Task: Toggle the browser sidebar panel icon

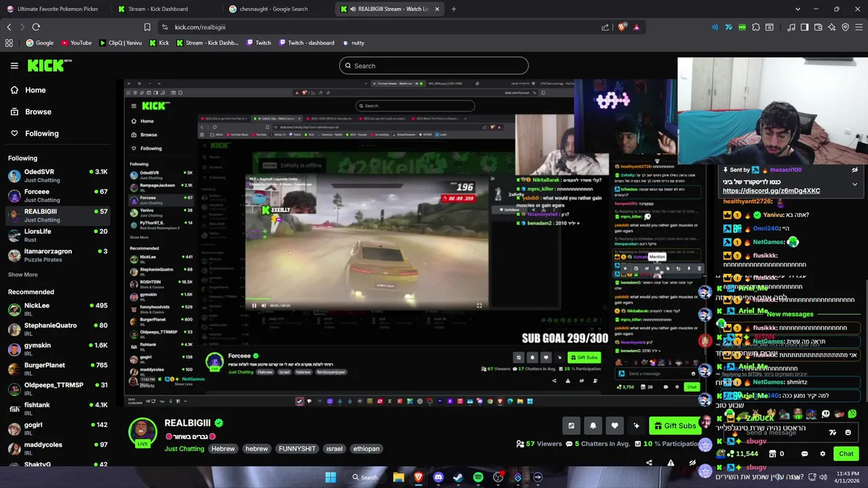Action: click(x=804, y=27)
